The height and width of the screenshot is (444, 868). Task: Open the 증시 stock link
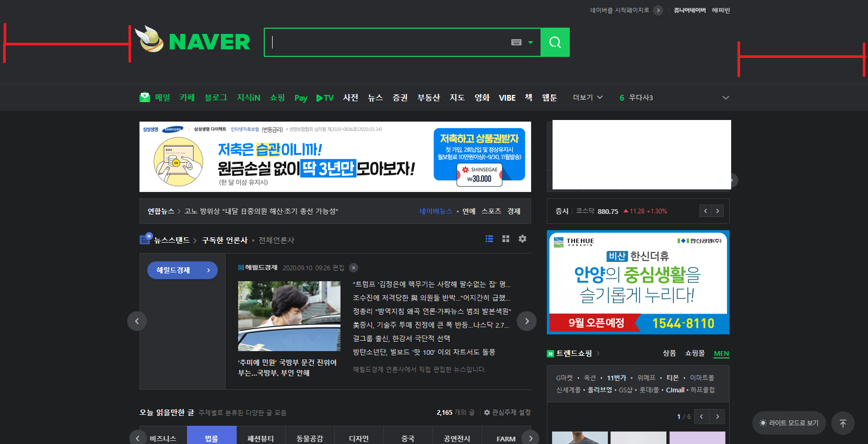[x=562, y=211]
